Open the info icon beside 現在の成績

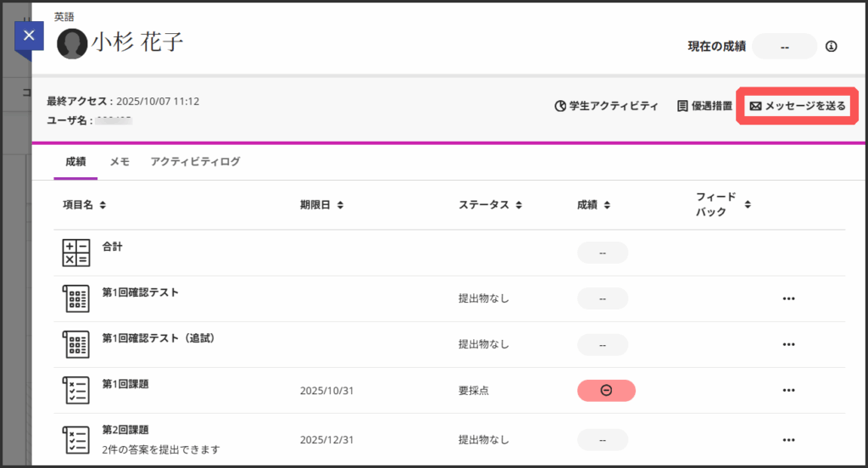(x=831, y=47)
